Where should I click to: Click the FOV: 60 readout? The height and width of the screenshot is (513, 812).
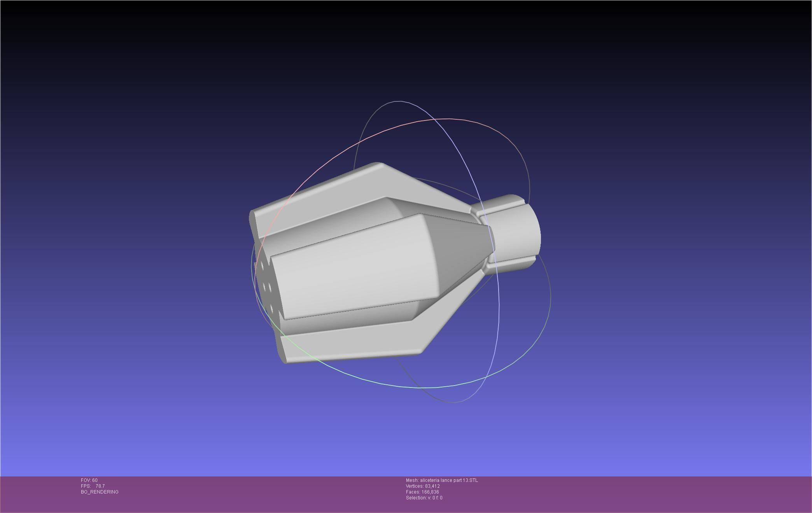(89, 480)
